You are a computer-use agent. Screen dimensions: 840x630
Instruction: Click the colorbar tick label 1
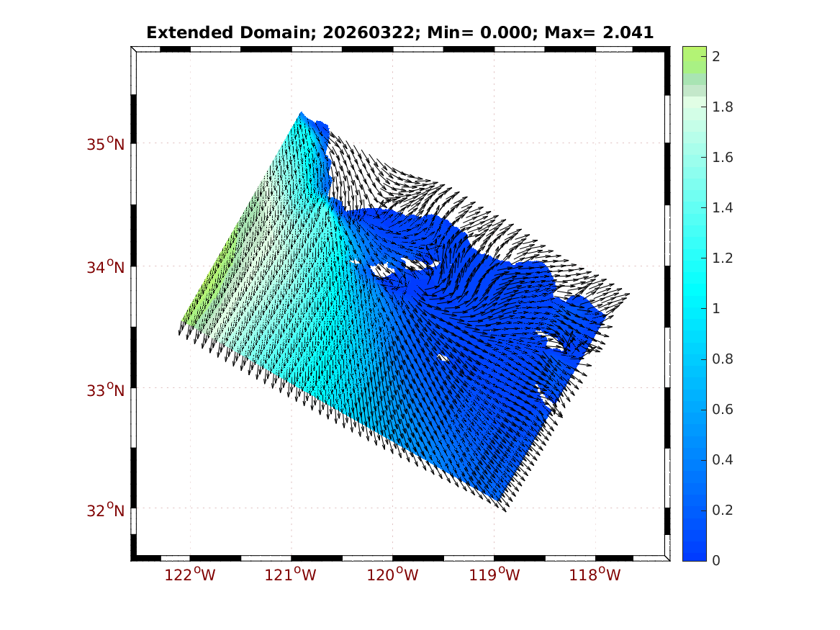716,309
